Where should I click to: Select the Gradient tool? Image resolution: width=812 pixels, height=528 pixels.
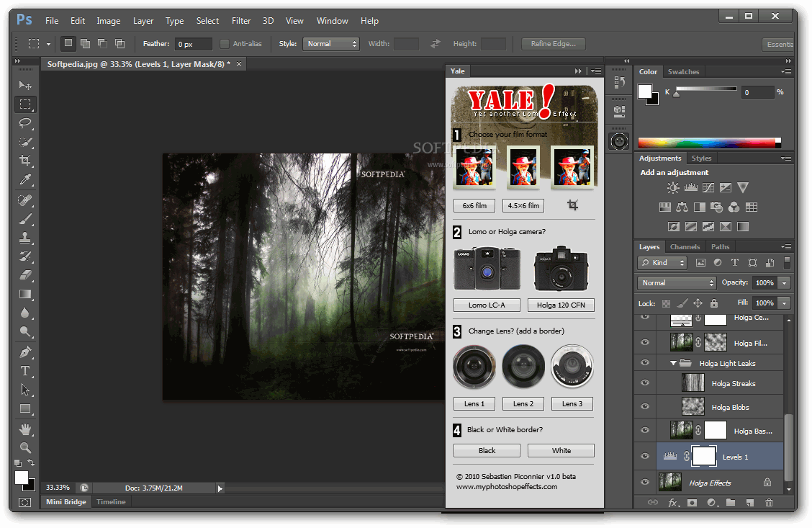(25, 295)
